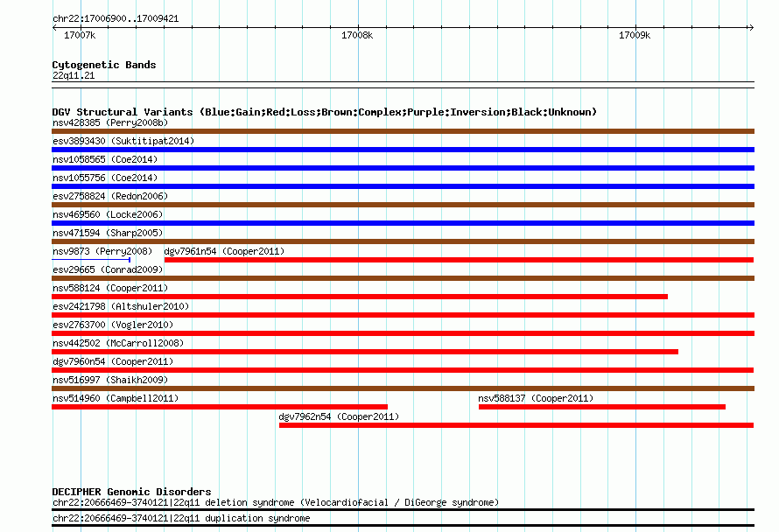This screenshot has width=779, height=532.
Task: Select the nsv428385 (Perry2008b) label
Action: coord(110,122)
